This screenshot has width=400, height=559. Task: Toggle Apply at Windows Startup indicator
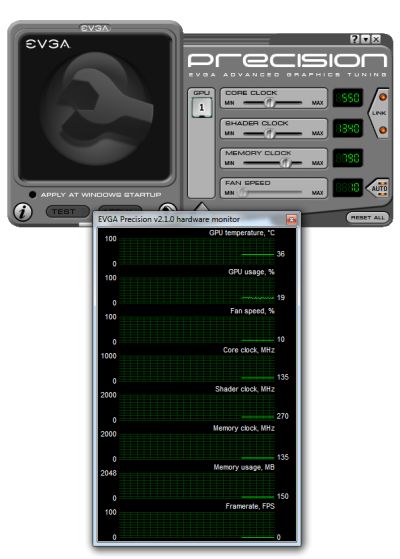point(32,195)
